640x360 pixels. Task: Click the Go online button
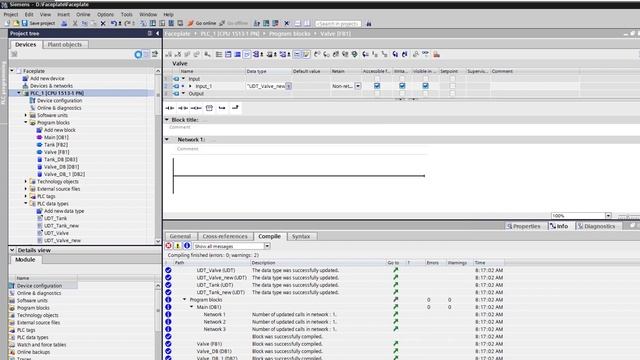202,23
